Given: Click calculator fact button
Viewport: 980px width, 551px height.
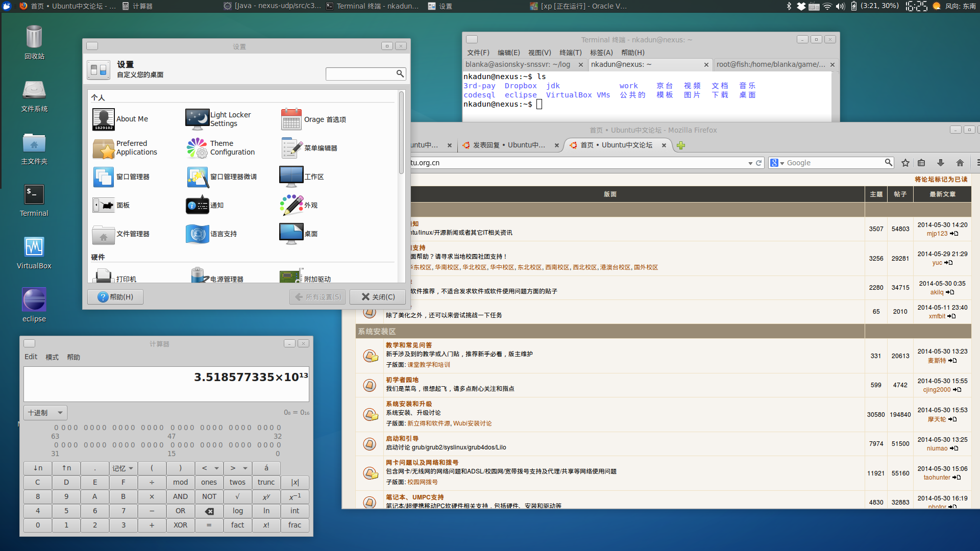Looking at the screenshot, I should pyautogui.click(x=238, y=525).
